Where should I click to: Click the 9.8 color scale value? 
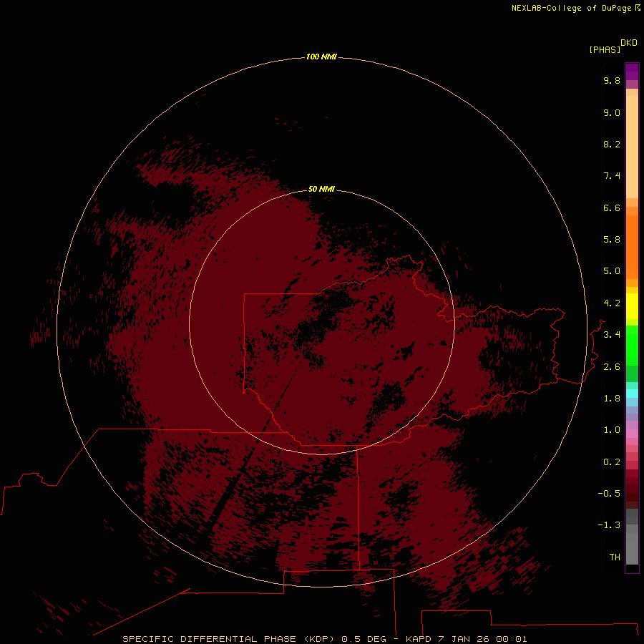[612, 80]
